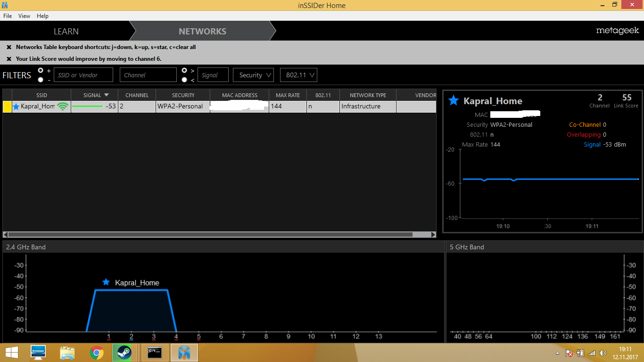Focus the SSID or Vendor filter field
This screenshot has width=644, height=362.
click(83, 75)
